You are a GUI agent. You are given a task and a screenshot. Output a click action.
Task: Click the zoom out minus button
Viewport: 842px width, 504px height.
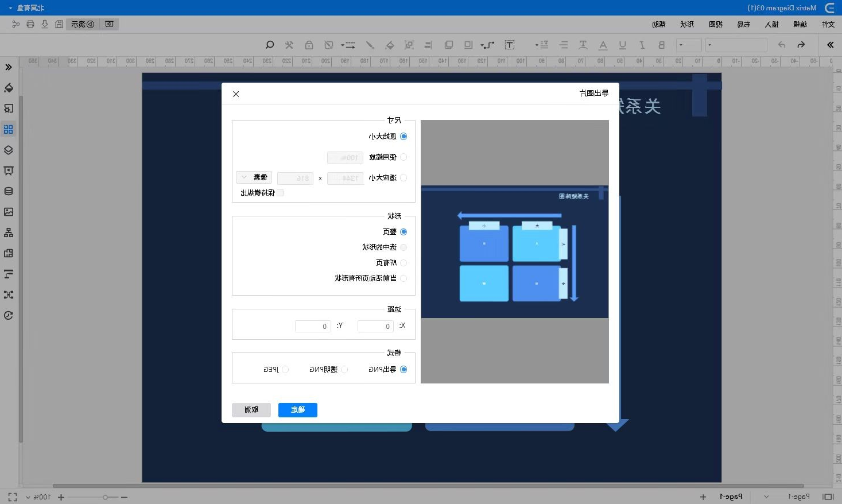tap(124, 497)
